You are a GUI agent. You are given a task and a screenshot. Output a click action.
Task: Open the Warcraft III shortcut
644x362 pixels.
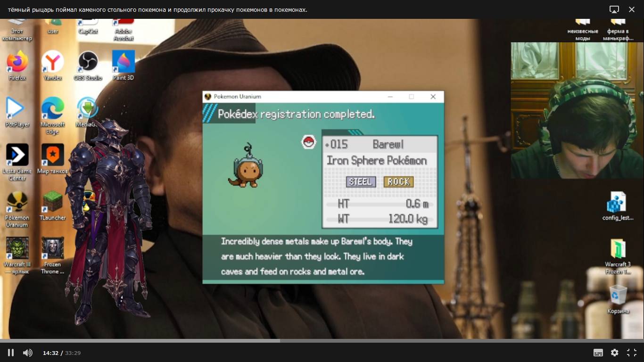(17, 255)
